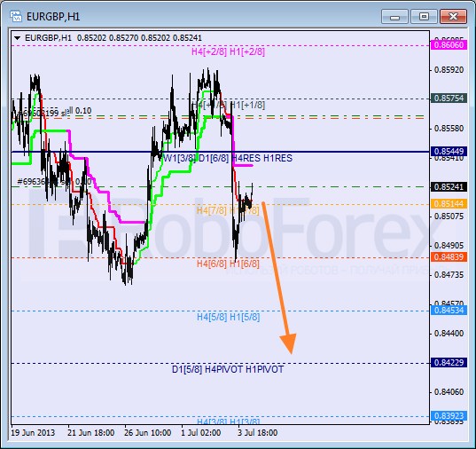
Task: Click the navy 0.84229 pivot price tag
Action: coord(449,362)
